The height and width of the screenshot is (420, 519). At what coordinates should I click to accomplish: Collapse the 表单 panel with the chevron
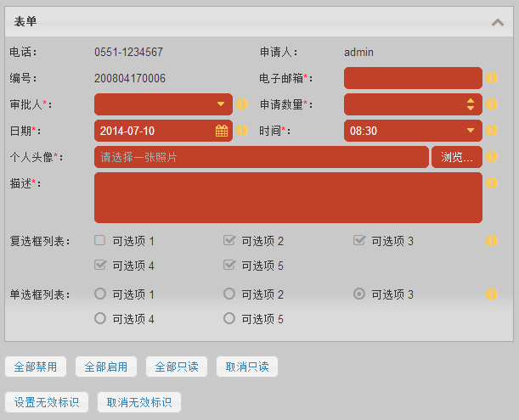(498, 23)
